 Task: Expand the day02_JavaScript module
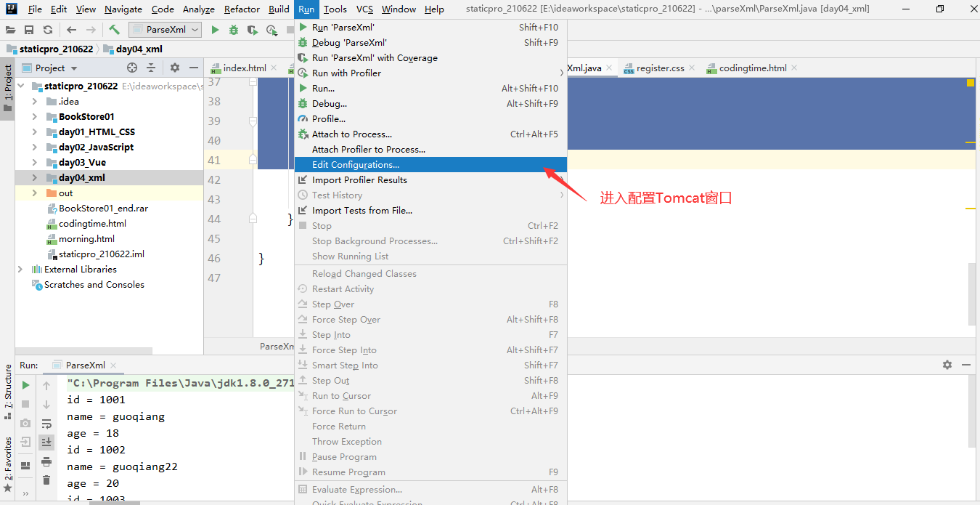click(34, 147)
